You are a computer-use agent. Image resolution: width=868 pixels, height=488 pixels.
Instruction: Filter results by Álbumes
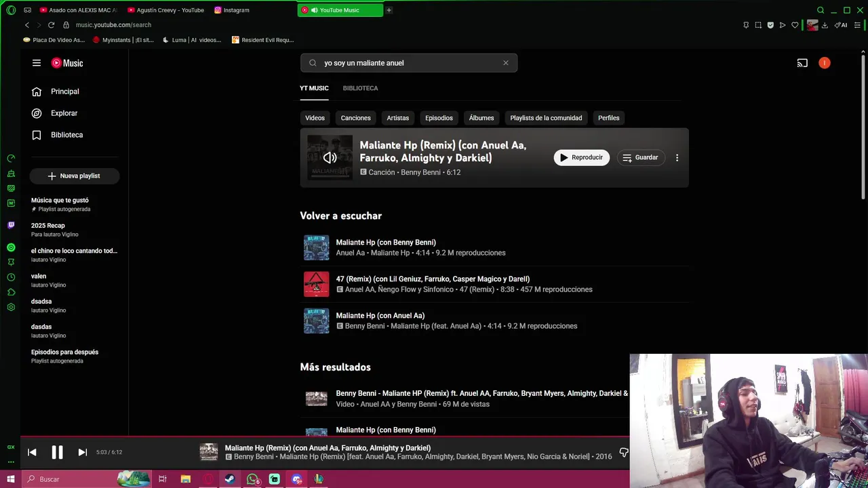tap(481, 118)
